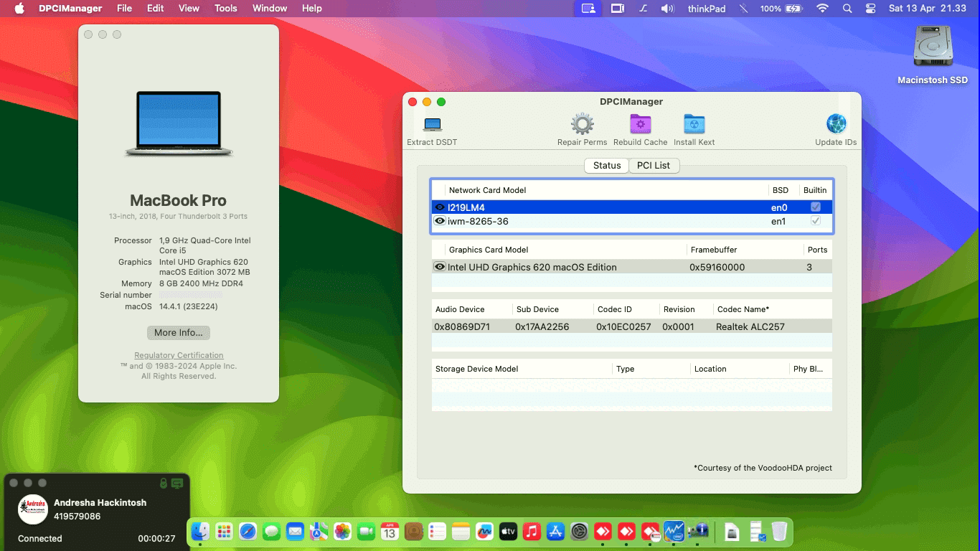Click the lock icon in AnyDesk session window
This screenshot has width=980, height=551.
point(164,483)
